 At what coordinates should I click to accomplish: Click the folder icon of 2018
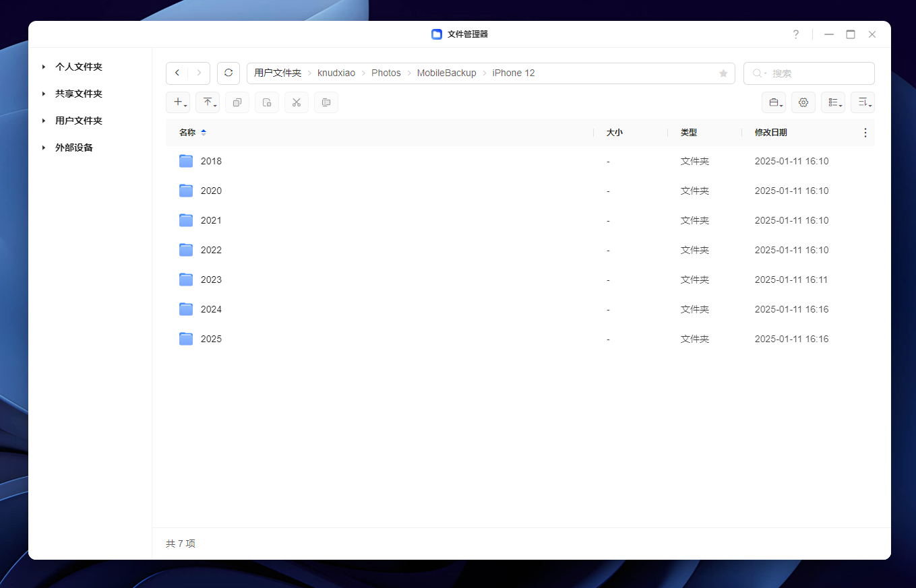click(x=186, y=161)
